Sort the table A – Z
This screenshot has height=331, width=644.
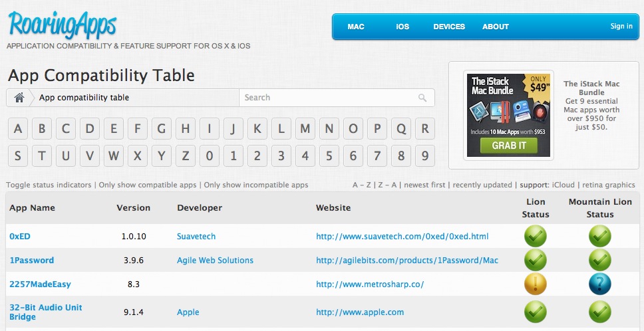361,185
